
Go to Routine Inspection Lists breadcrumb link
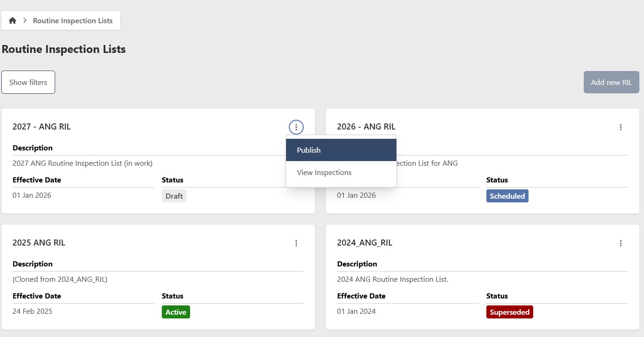pyautogui.click(x=73, y=21)
